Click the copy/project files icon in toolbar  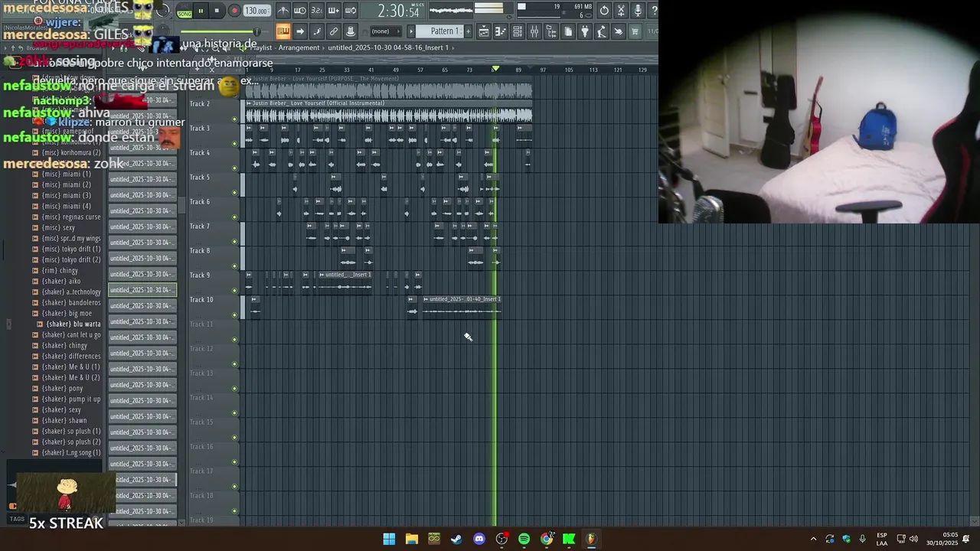pyautogui.click(x=568, y=31)
